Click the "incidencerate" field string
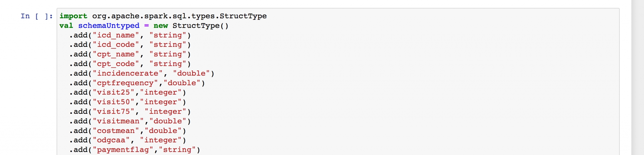The width and height of the screenshot is (644, 155). point(127,73)
